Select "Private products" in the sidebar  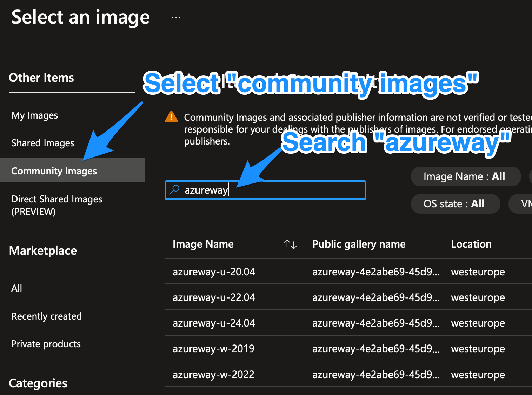[x=46, y=344]
